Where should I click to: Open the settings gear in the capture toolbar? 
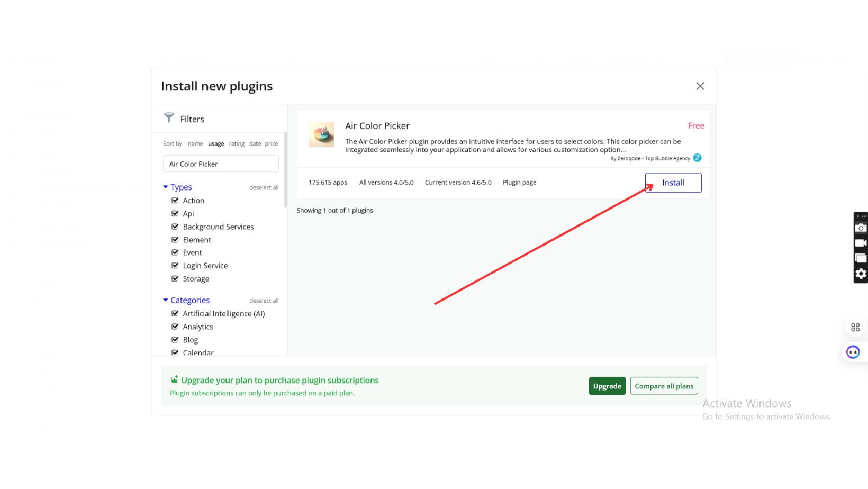(x=861, y=274)
